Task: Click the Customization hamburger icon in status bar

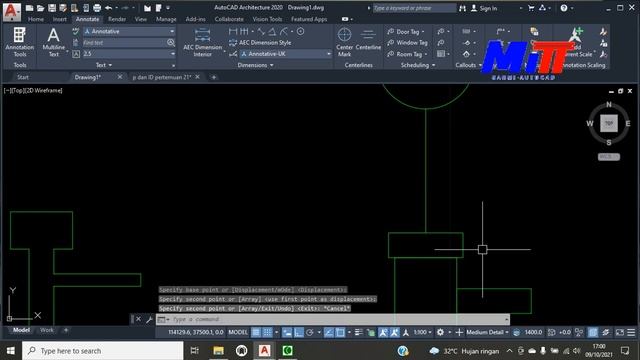Action: coord(631,332)
